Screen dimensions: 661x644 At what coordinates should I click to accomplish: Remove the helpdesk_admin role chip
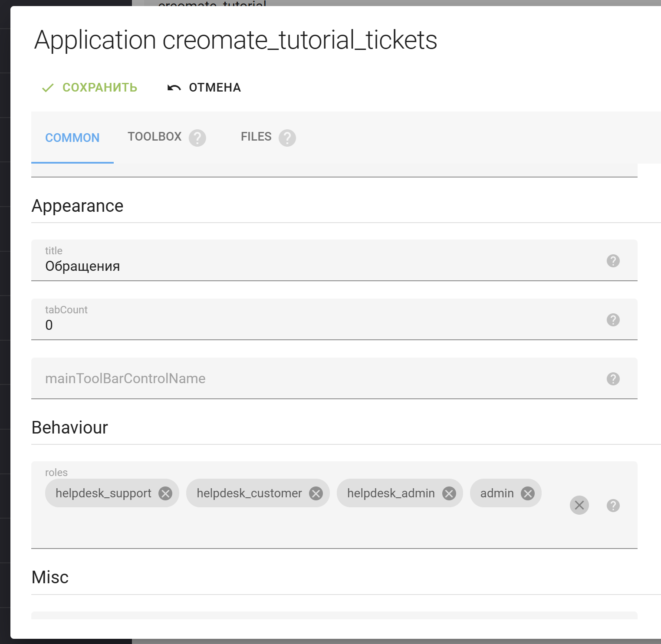tap(449, 493)
